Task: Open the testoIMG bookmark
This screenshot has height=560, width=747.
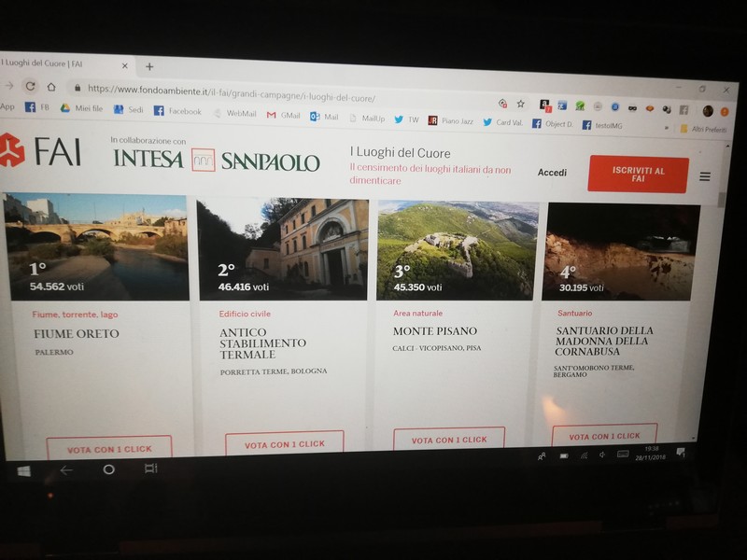Action: (x=602, y=125)
